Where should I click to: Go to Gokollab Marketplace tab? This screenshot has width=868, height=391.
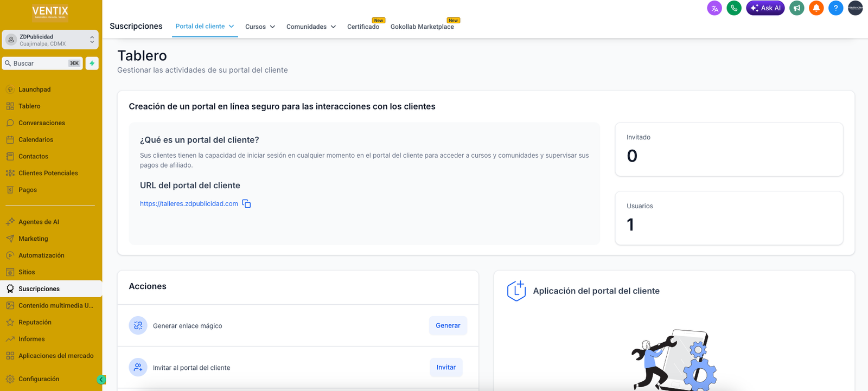pyautogui.click(x=422, y=27)
